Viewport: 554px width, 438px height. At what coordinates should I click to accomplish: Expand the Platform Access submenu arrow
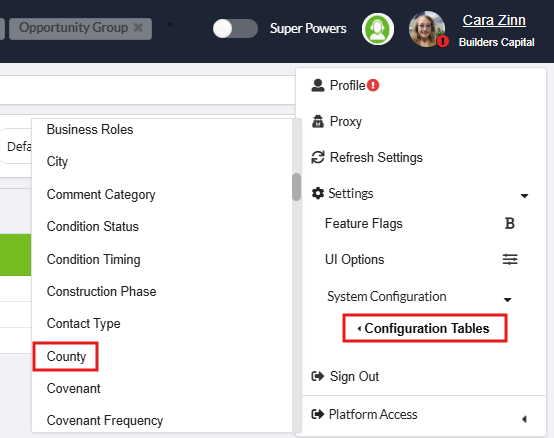pos(524,419)
